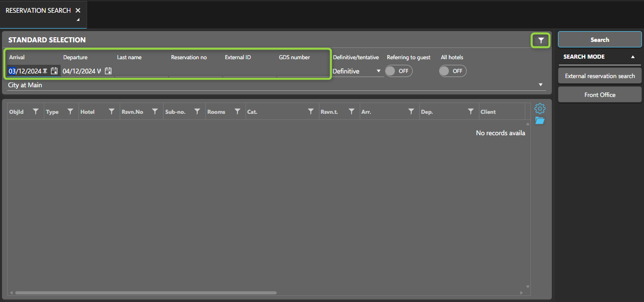This screenshot has width=644, height=302.
Task: Toggle the Referring to guest switch
Action: pos(398,71)
